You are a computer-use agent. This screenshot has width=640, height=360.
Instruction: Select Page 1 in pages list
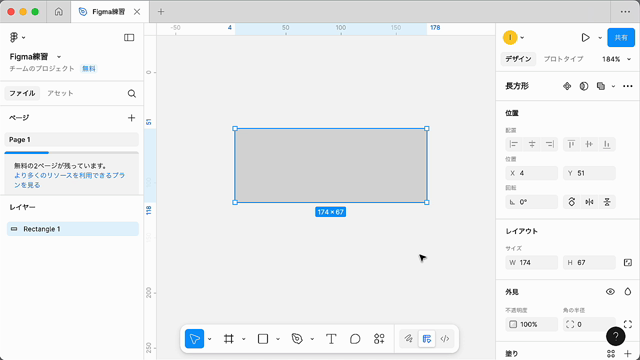pyautogui.click(x=71, y=140)
